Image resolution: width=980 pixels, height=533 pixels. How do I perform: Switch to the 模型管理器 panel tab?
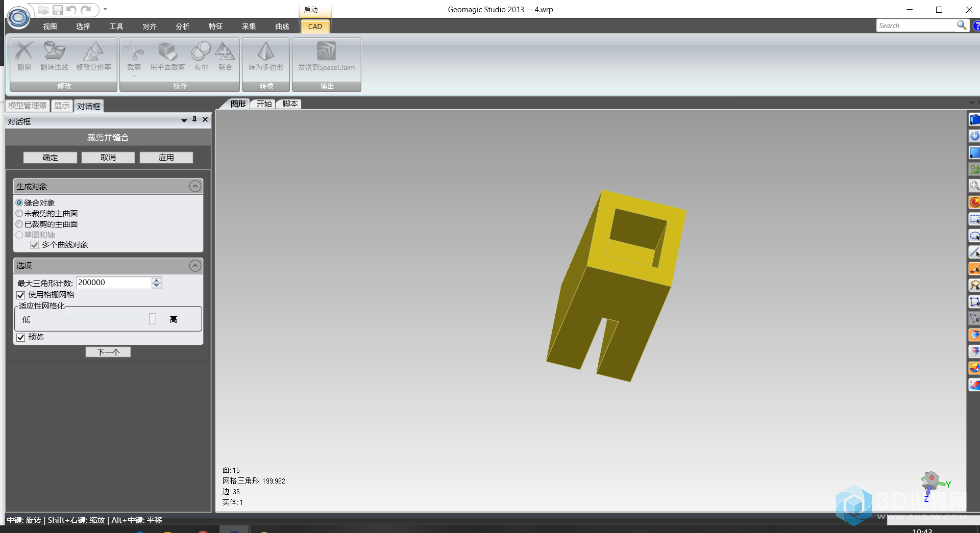point(28,105)
